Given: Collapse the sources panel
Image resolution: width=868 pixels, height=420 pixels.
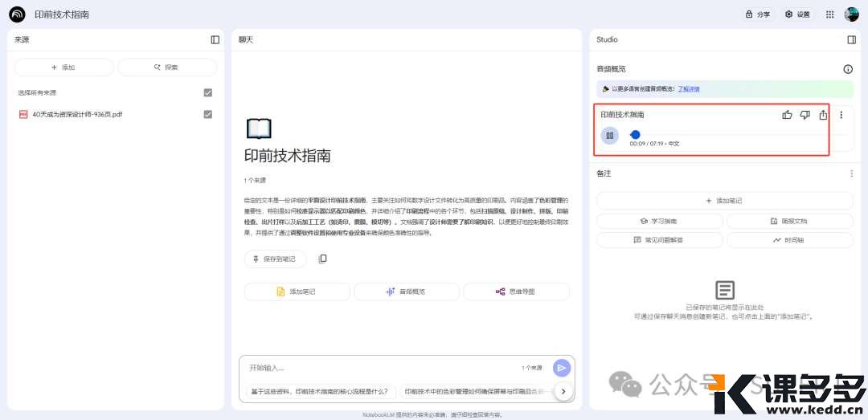Looking at the screenshot, I should (x=215, y=39).
